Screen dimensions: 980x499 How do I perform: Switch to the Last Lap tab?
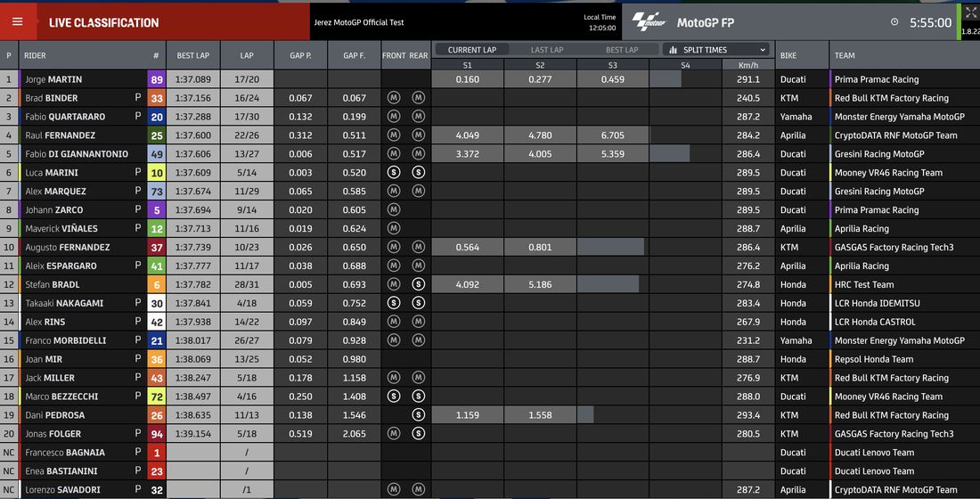[547, 50]
